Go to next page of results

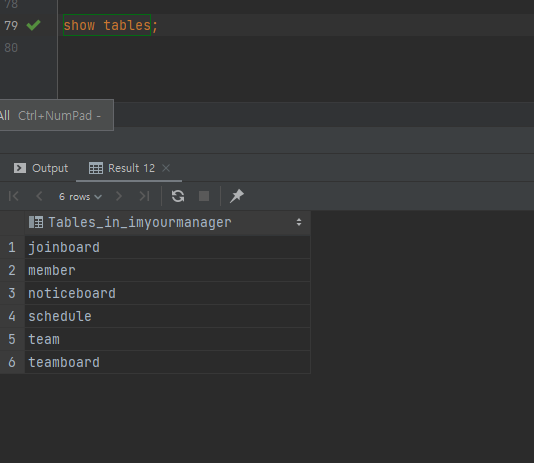[119, 196]
